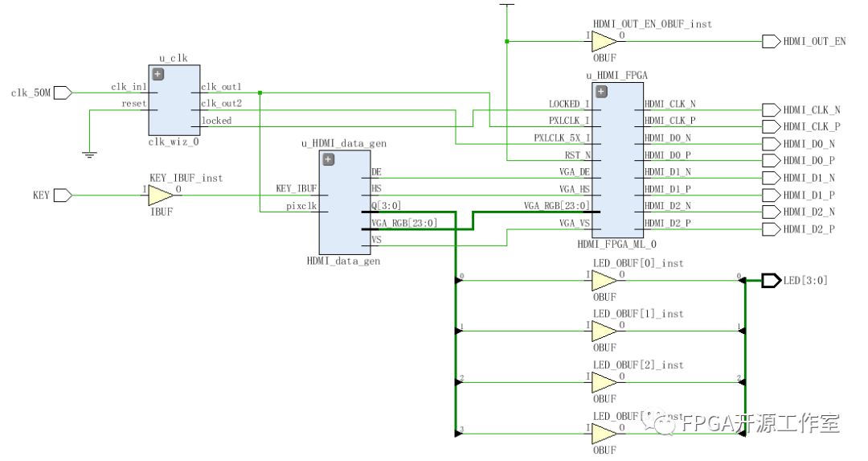Viewport: 868px width, 461px height.
Task: Expand the u_clk block plus icon
Action: pos(158,74)
